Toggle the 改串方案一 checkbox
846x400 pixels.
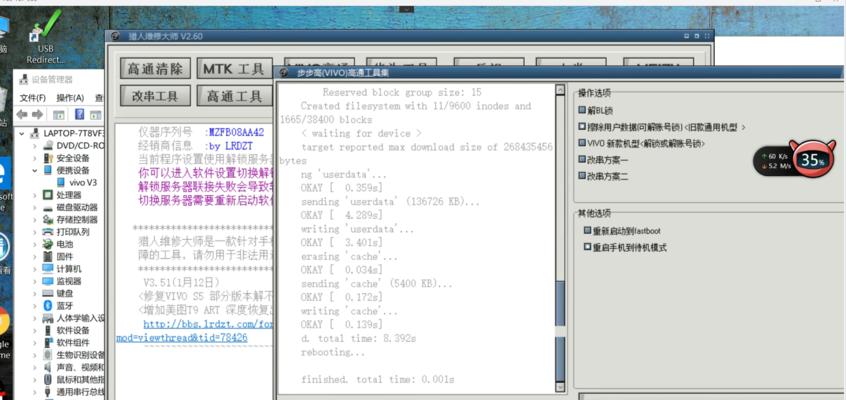[582, 159]
